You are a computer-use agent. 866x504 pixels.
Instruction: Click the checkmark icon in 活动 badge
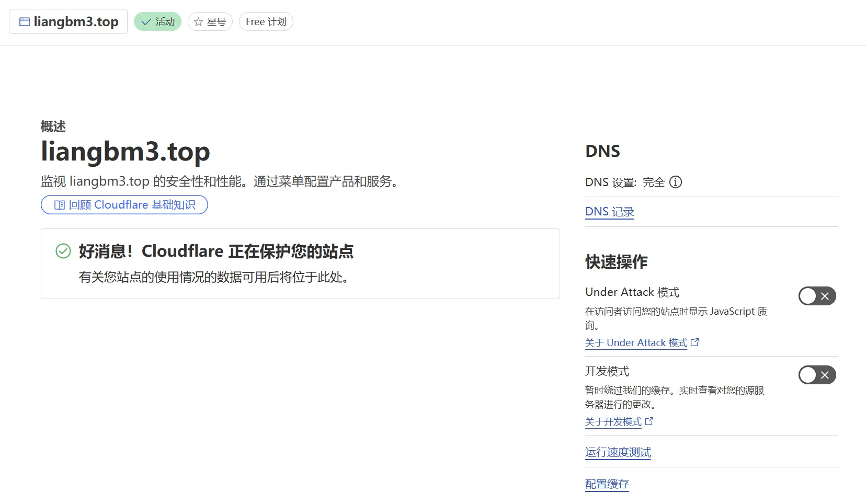point(146,22)
